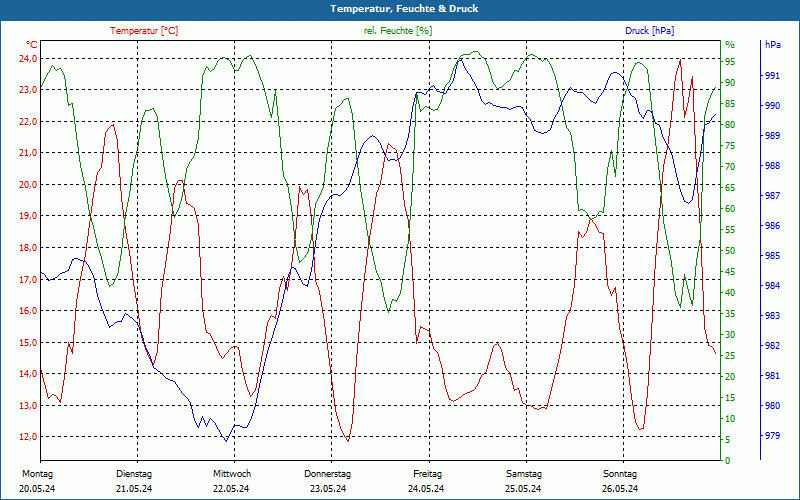
Task: Click the date '26.05.24'
Action: click(620, 489)
